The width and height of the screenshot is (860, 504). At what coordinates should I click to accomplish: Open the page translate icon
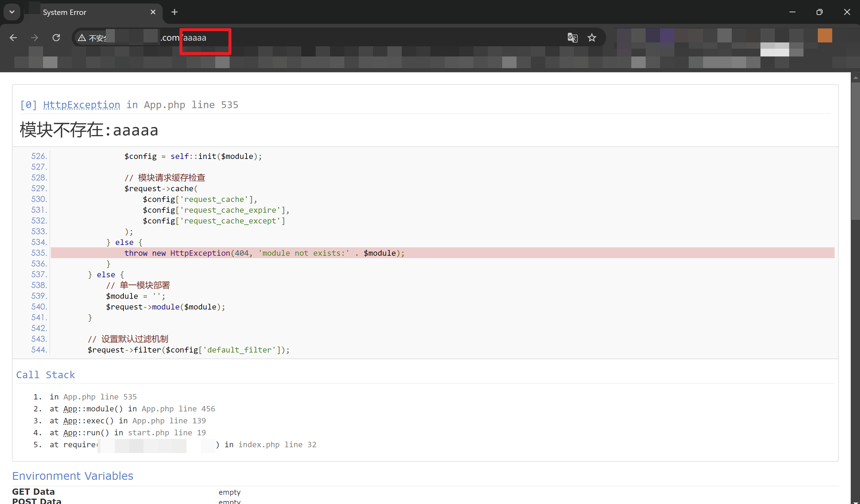point(572,38)
